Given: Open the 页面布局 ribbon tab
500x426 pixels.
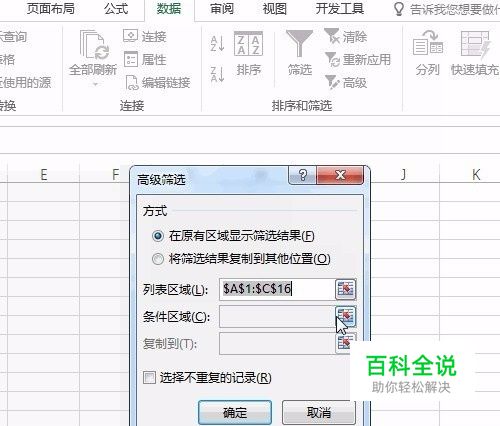Looking at the screenshot, I should pyautogui.click(x=51, y=9).
